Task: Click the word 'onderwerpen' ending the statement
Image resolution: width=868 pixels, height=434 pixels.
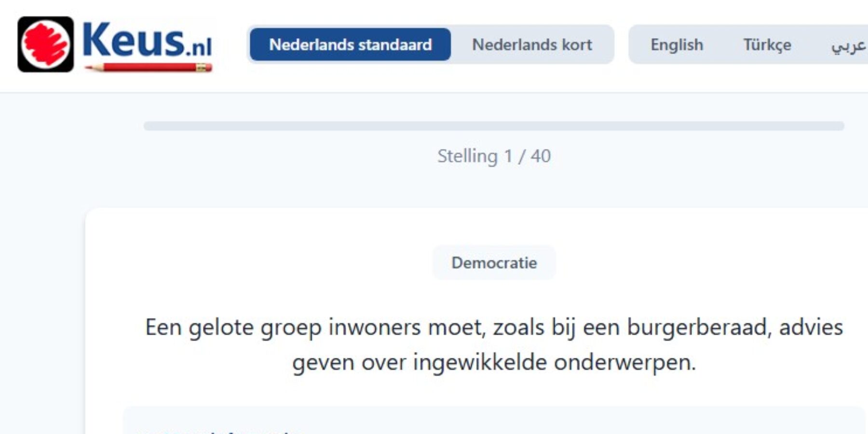Action: pos(624,363)
